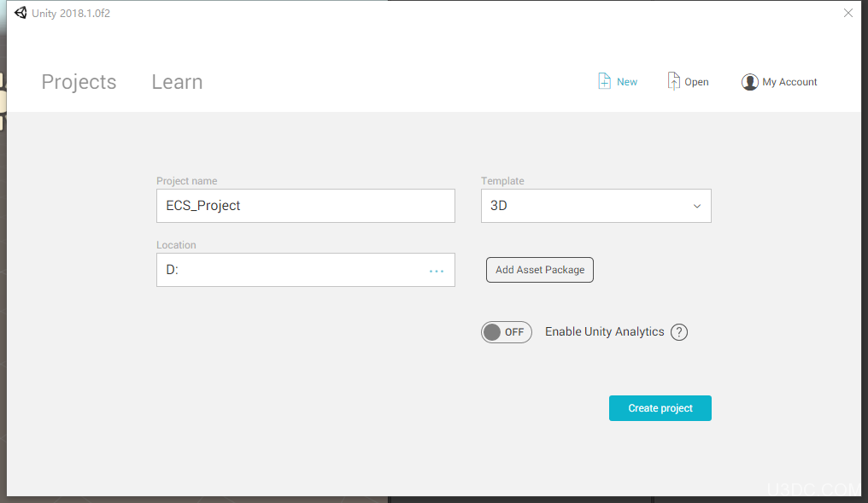Toggle the Enable Unity Analytics switch
The image size is (868, 503).
pyautogui.click(x=506, y=332)
